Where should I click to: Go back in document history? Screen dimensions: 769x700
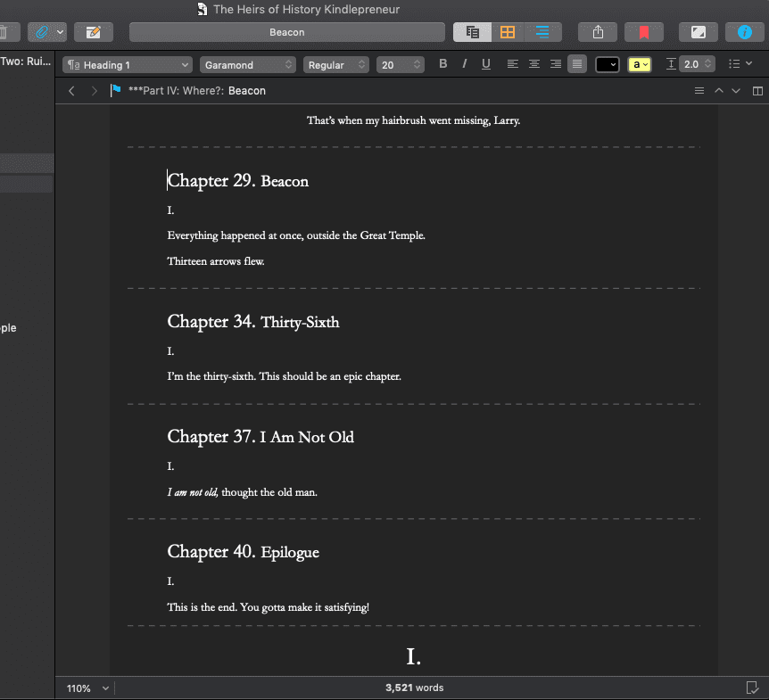tap(71, 91)
